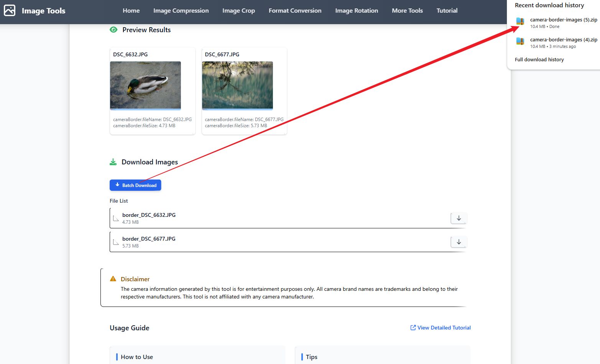Click the file icon beside border_DSC_6632.JPG
The image size is (600, 364).
(116, 218)
